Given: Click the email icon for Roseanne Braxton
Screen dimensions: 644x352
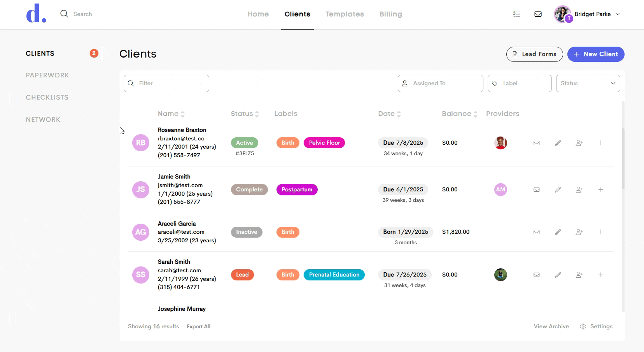Looking at the screenshot, I should pos(537,143).
